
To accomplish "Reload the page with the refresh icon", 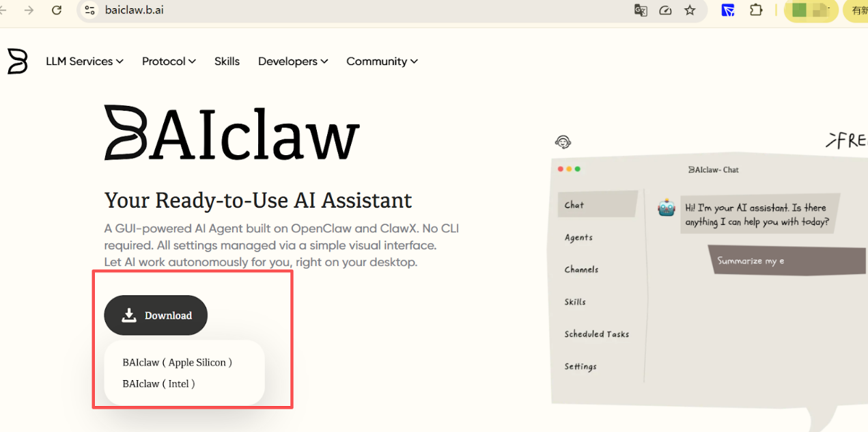I will 57,10.
